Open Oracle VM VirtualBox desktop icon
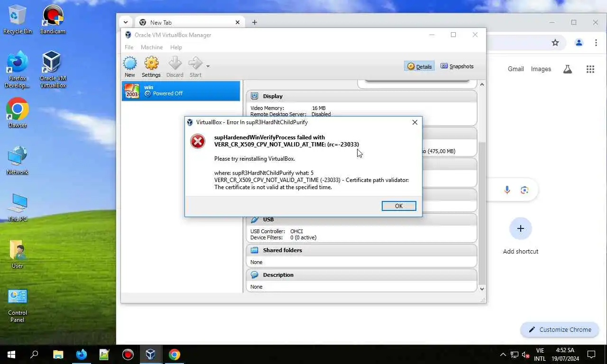Viewport: 607px width, 364px height. (53, 70)
